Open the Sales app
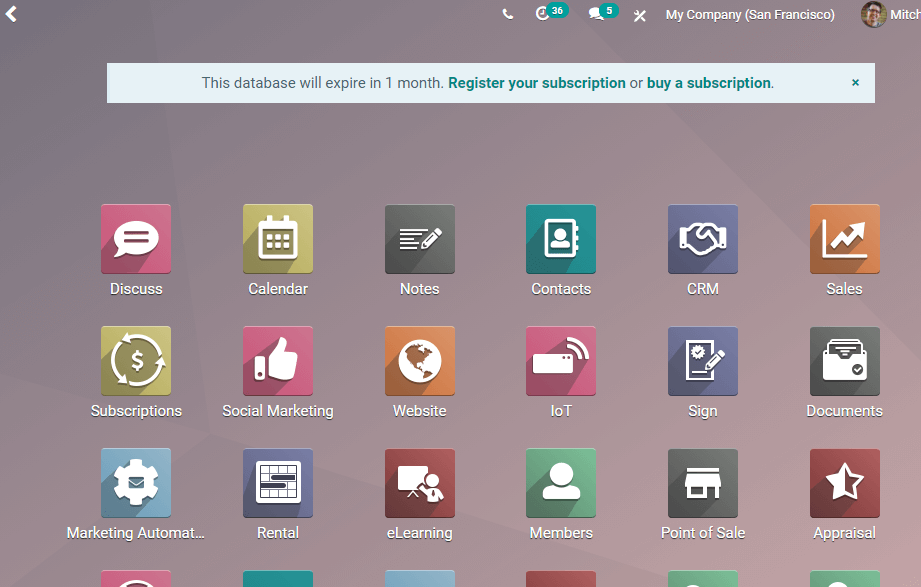This screenshot has height=587, width=921. [845, 239]
